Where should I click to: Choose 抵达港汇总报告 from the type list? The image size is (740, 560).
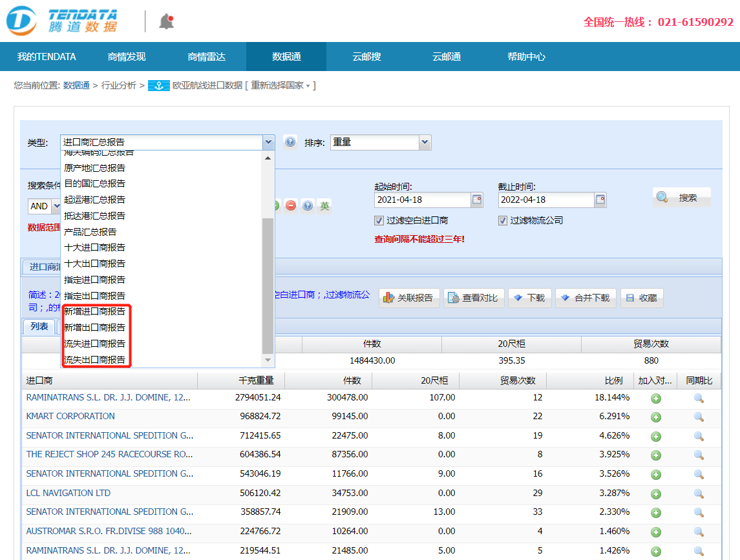coord(95,216)
